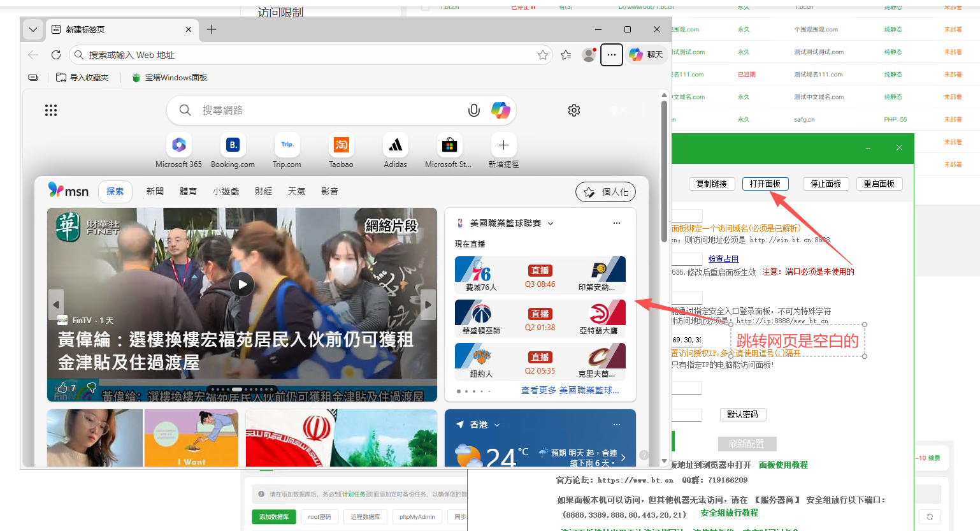Image resolution: width=980 pixels, height=531 pixels.
Task: Switch to the 新聞 tab on MSN
Action: click(x=155, y=191)
